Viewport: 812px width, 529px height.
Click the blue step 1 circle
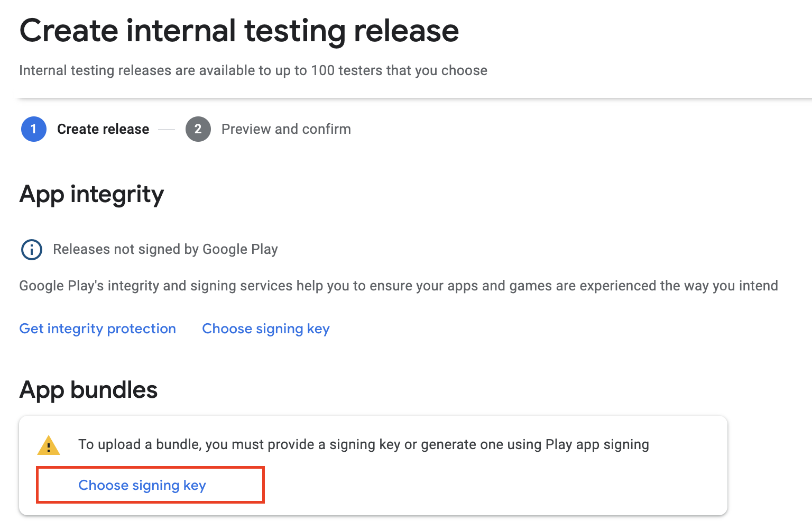[33, 129]
